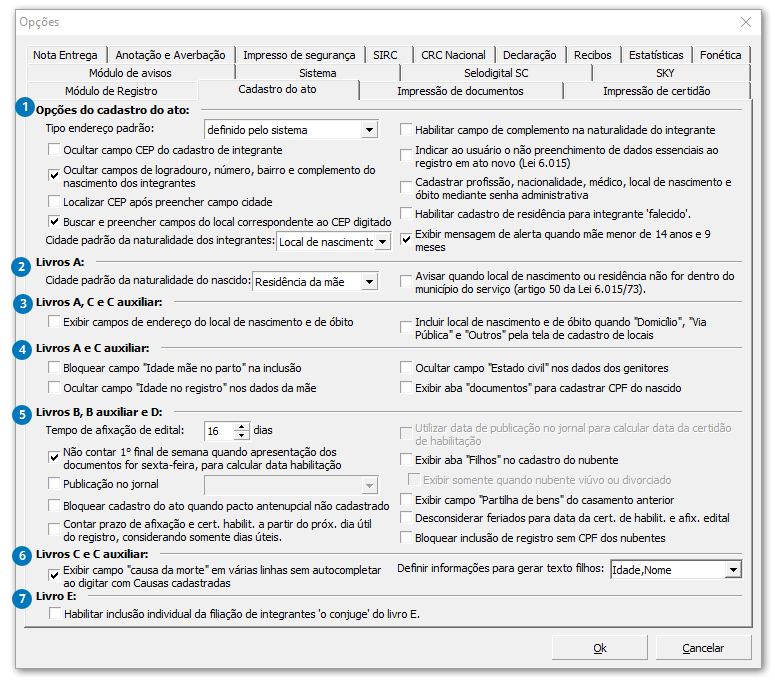
Task: Switch to Módulo de Registro tab
Action: [x=111, y=91]
